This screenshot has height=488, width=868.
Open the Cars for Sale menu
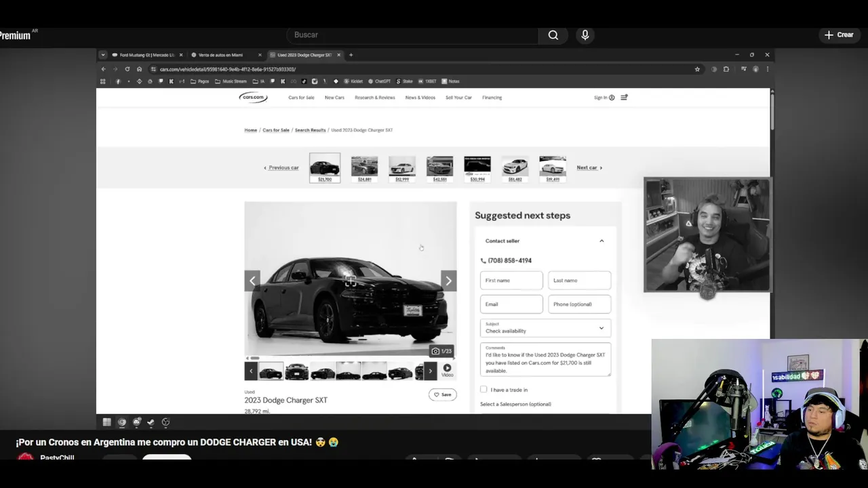(301, 98)
